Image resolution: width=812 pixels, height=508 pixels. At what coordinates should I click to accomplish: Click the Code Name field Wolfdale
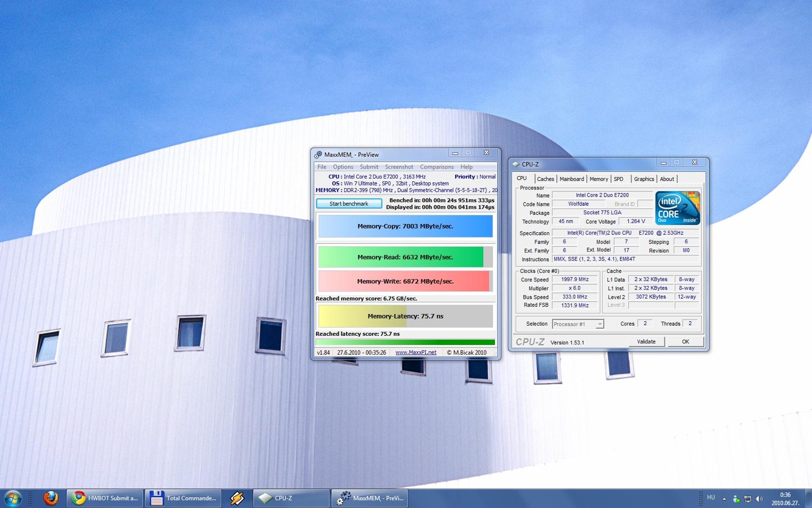coord(579,204)
